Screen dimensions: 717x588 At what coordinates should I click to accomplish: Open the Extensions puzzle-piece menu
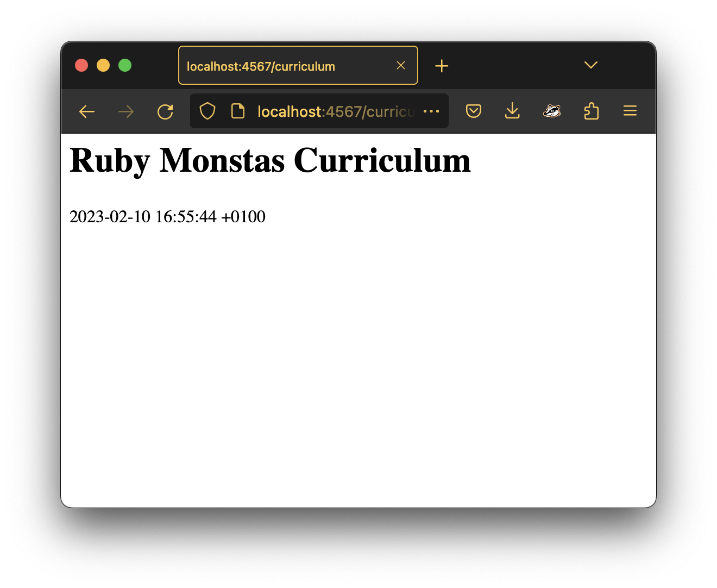coord(592,111)
